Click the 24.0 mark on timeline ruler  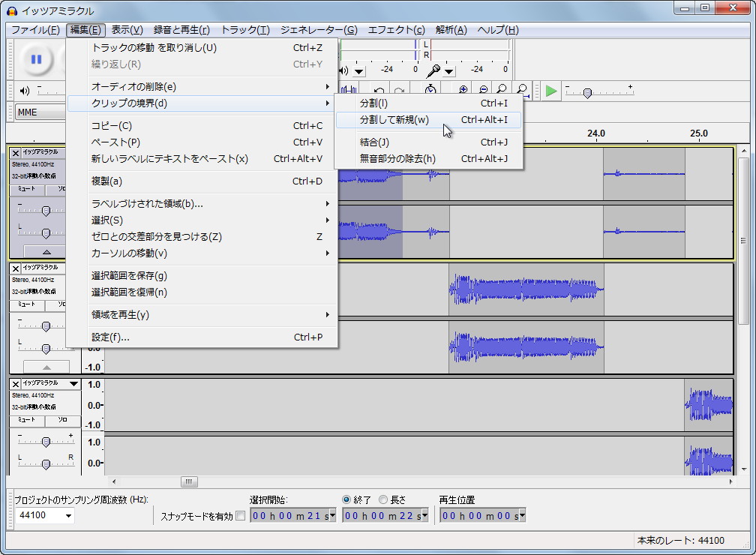point(596,133)
